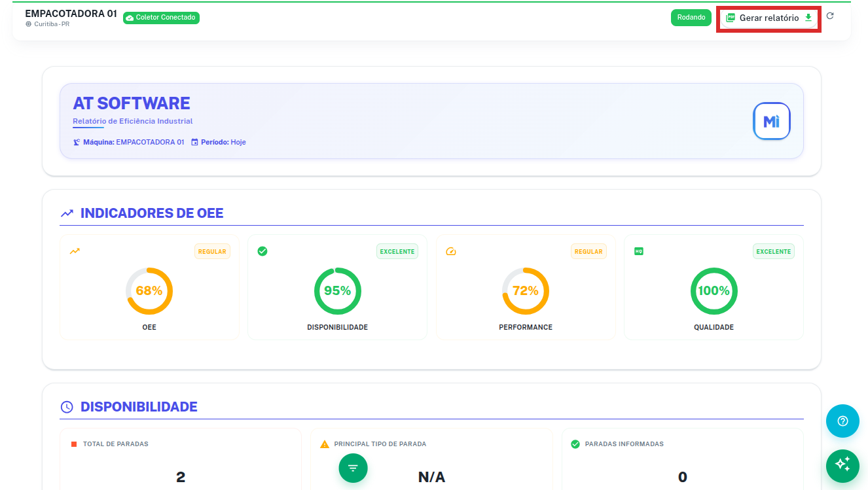The width and height of the screenshot is (868, 490).
Task: Click the green check icon in Disponibilidade card
Action: click(262, 251)
